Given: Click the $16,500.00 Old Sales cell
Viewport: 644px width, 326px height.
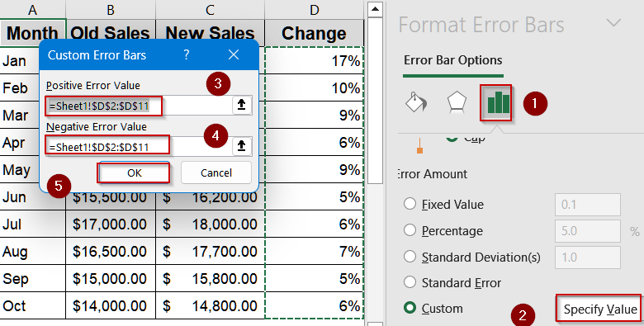Looking at the screenshot, I should pos(111,251).
